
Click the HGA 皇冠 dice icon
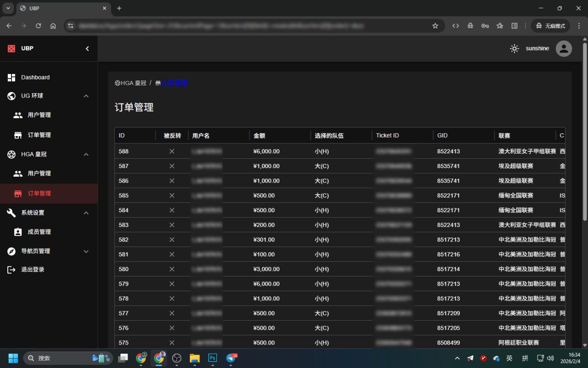tap(11, 154)
